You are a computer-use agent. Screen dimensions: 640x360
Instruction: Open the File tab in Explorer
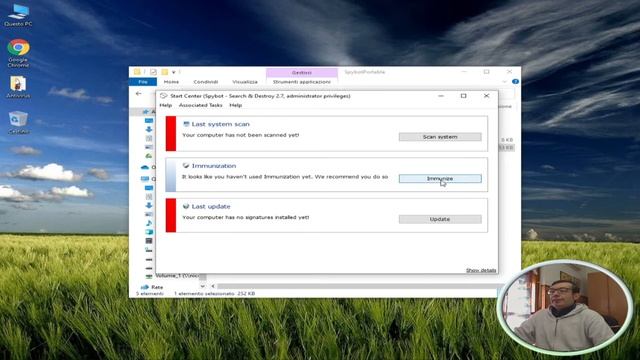coord(143,82)
